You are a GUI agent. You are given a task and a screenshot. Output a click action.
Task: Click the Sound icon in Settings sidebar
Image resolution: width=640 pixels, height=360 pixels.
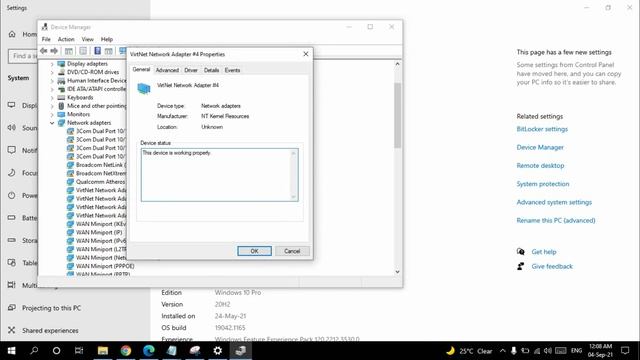(11, 128)
